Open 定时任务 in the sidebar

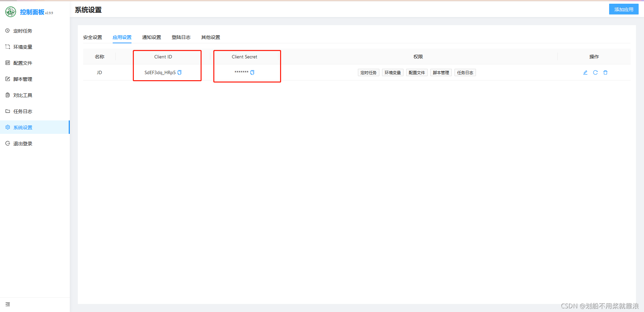pyautogui.click(x=22, y=31)
